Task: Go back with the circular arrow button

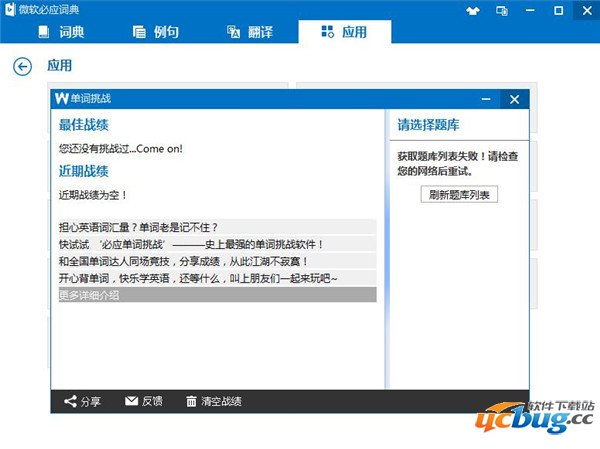Action: [x=22, y=67]
